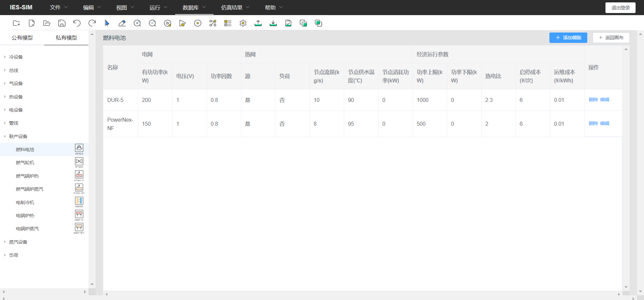Click the clipboard checkmark icon
Screen dimensions: 644x300
288,23
